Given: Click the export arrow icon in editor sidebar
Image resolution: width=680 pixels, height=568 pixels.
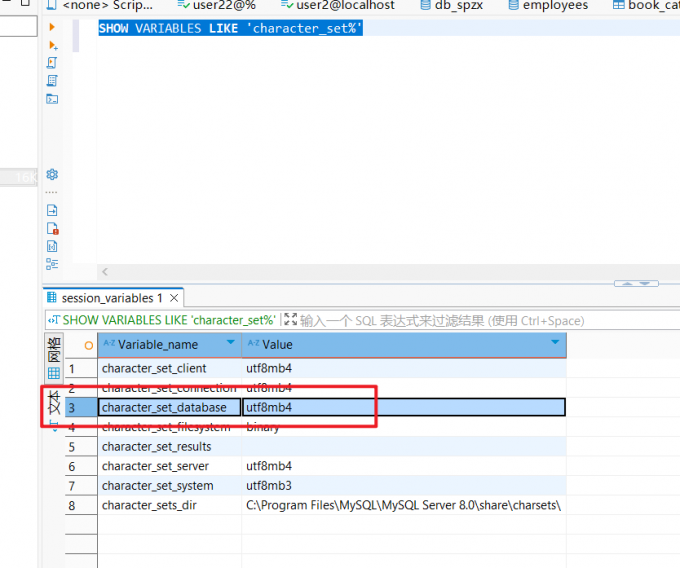Looking at the screenshot, I should coord(52,210).
